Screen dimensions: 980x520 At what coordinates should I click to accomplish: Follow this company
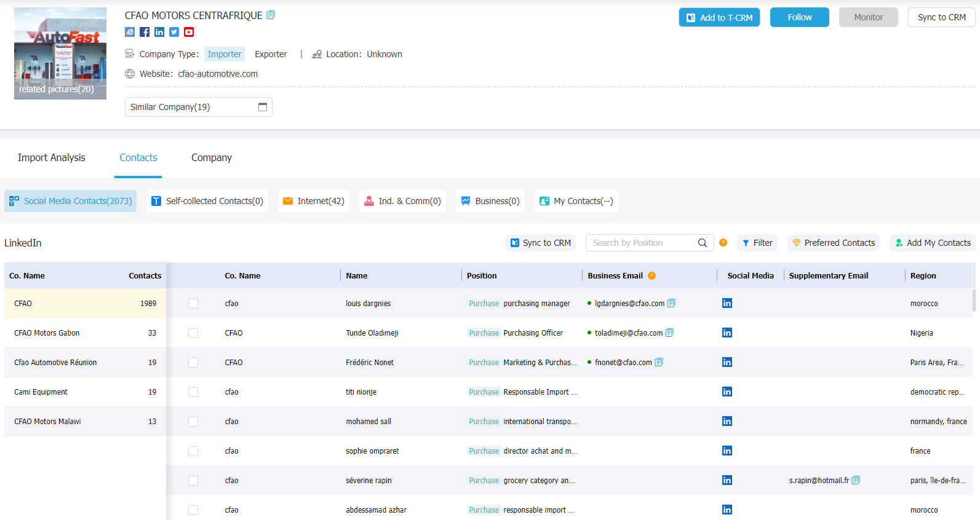click(x=800, y=17)
